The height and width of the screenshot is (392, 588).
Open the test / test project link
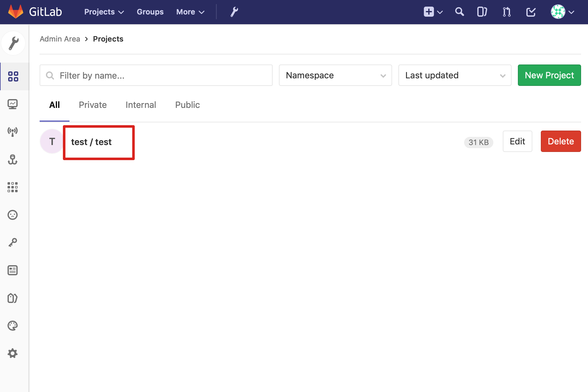91,142
